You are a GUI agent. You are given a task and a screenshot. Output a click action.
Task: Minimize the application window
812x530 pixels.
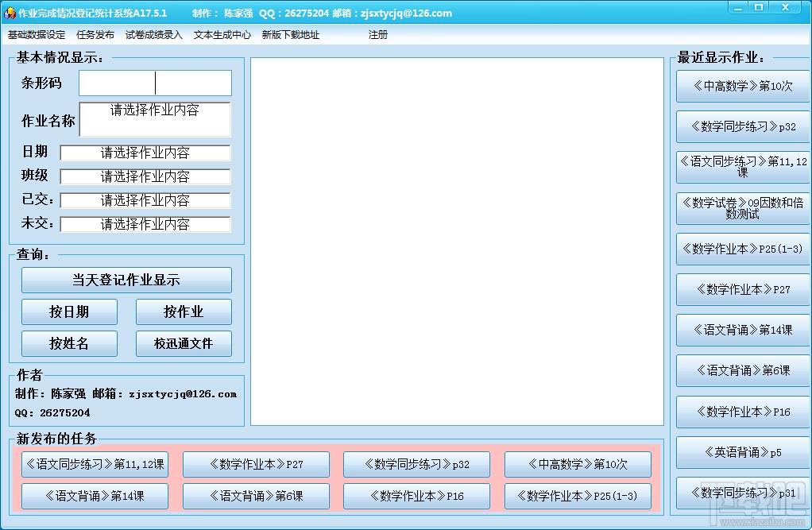point(738,7)
